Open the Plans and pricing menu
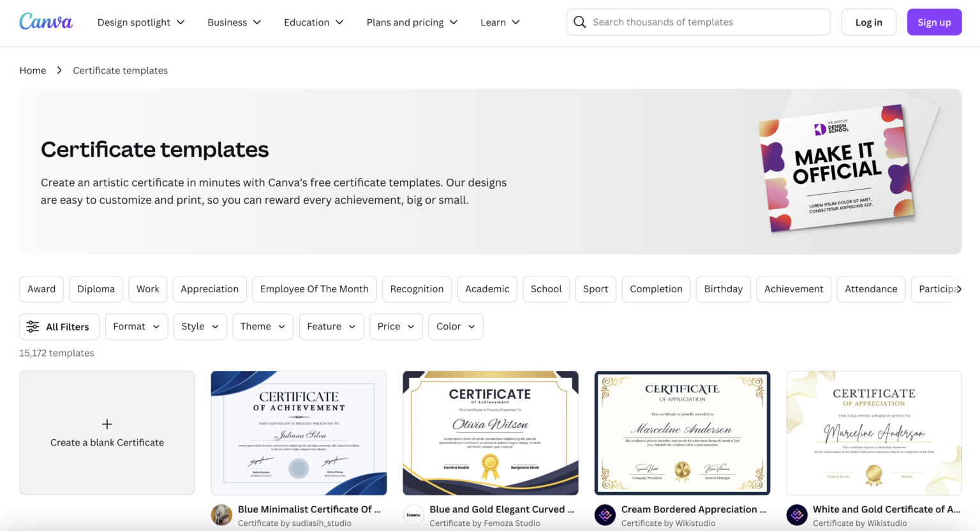Screen dimensions: 980x531 click(412, 22)
